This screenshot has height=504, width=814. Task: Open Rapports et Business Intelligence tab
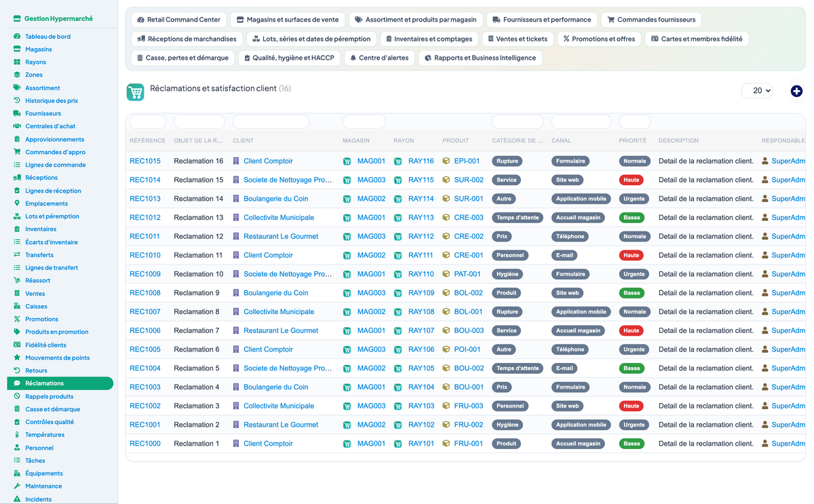(x=480, y=58)
